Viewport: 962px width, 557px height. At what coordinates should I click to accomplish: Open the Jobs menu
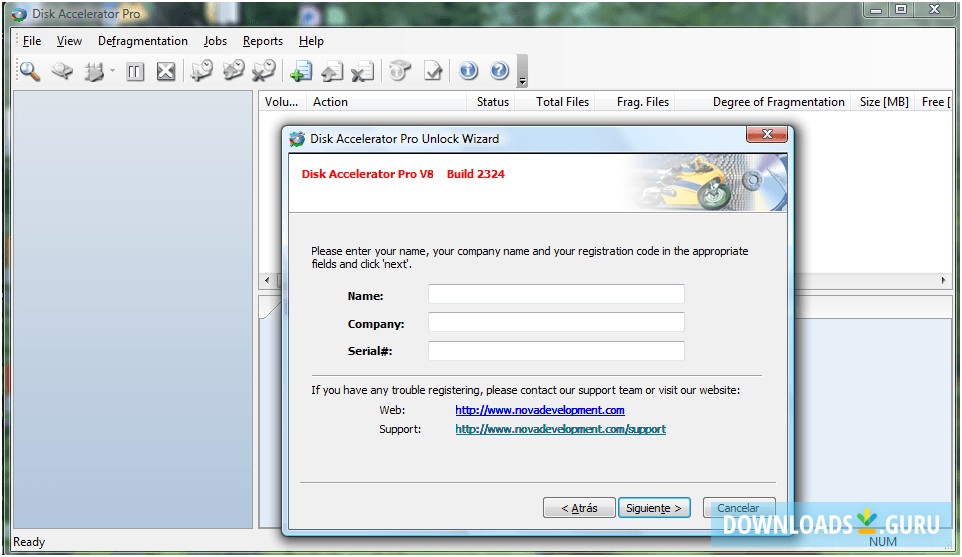click(x=215, y=41)
